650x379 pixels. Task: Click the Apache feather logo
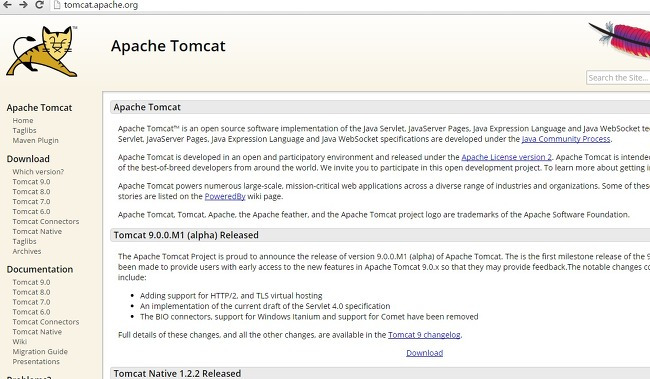click(x=619, y=39)
